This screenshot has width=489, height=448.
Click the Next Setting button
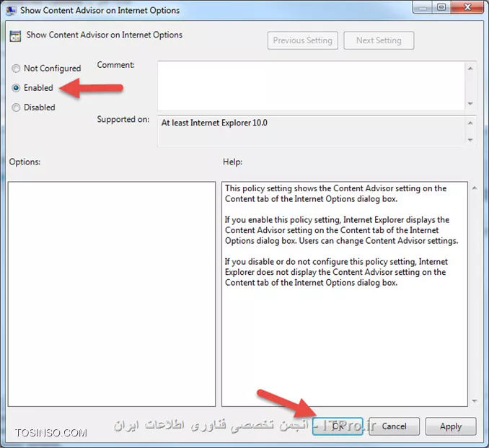[379, 40]
